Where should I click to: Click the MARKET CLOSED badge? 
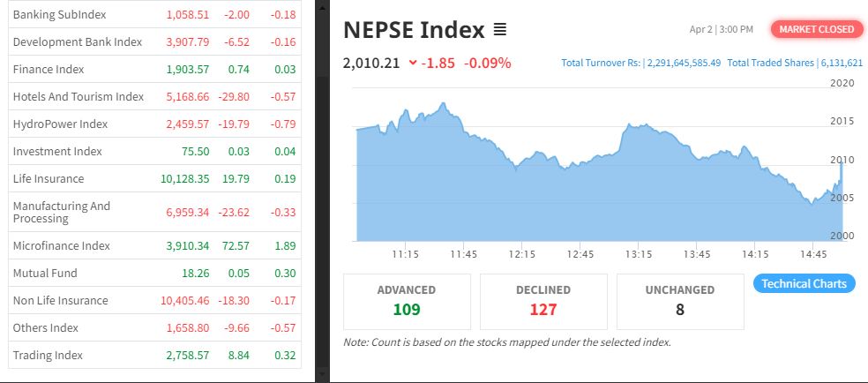coord(817,29)
